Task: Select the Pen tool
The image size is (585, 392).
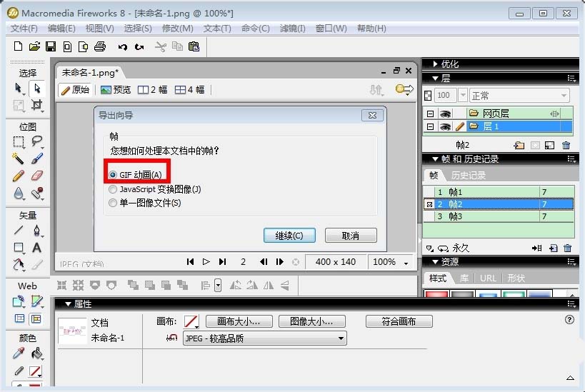Action: point(37,231)
